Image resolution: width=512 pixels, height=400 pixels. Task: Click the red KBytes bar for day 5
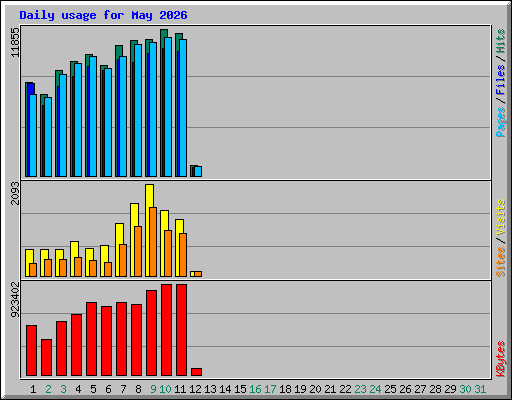click(91, 339)
